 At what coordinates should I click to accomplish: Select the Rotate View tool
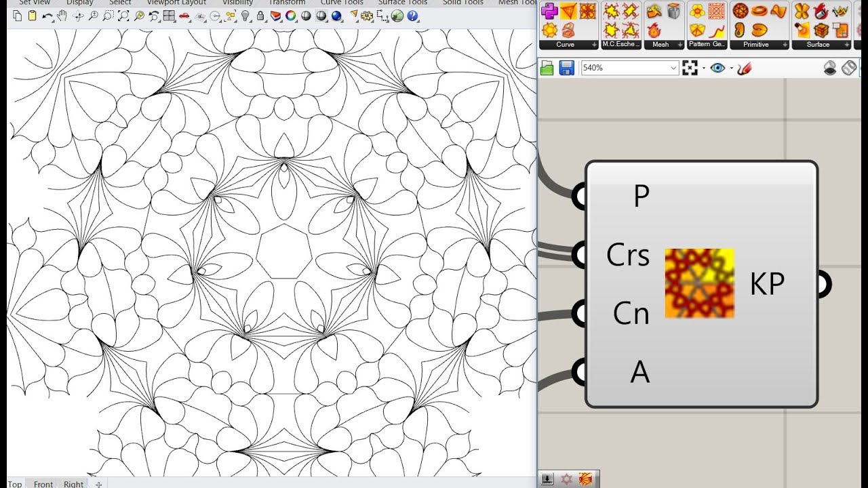click(x=79, y=16)
